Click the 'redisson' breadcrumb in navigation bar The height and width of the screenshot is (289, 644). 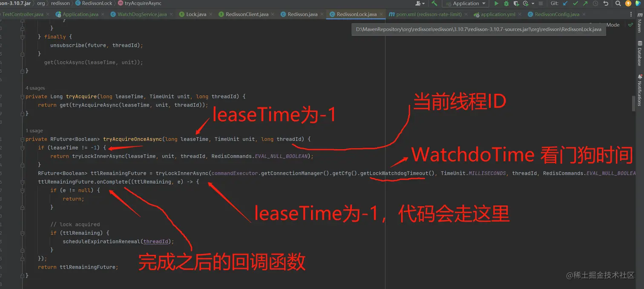click(60, 3)
